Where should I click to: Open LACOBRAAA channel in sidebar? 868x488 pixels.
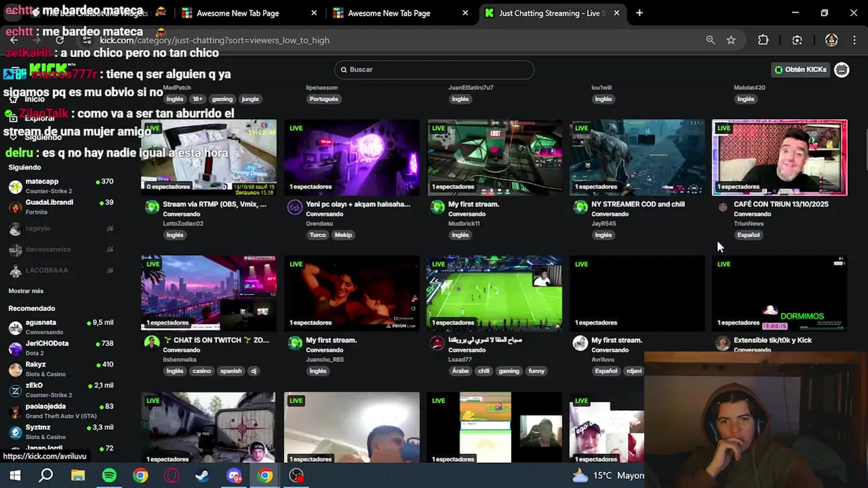[x=61, y=270]
